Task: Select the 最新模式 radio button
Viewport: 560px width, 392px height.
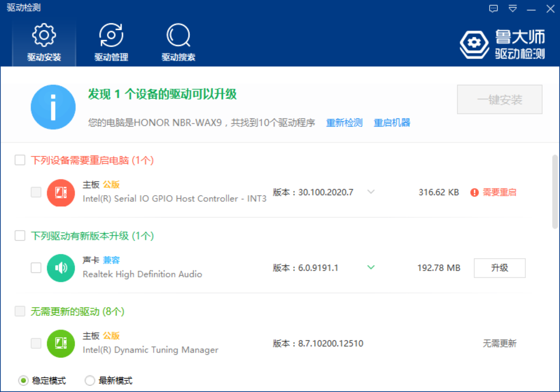Action: (90, 380)
